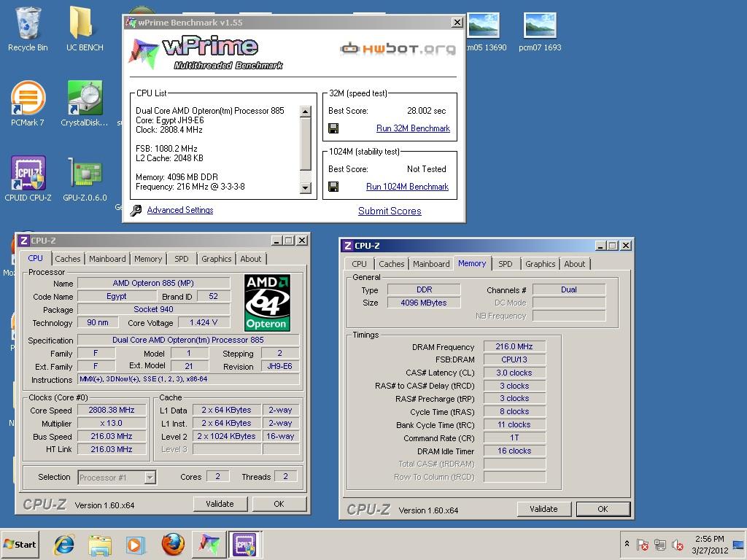Launch the CrystalDisk desktop shortcut
The height and width of the screenshot is (560, 747).
tap(85, 104)
